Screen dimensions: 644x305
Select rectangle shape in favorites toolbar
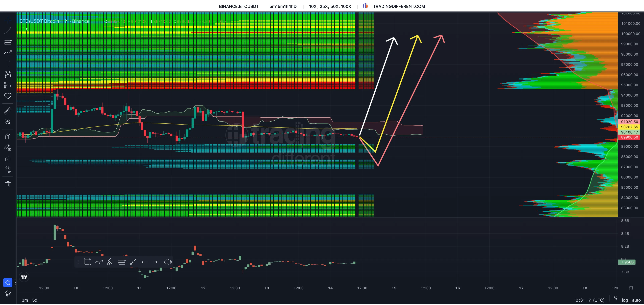(87, 262)
